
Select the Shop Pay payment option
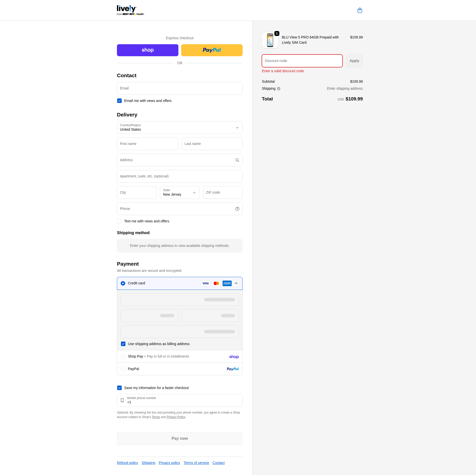click(123, 357)
